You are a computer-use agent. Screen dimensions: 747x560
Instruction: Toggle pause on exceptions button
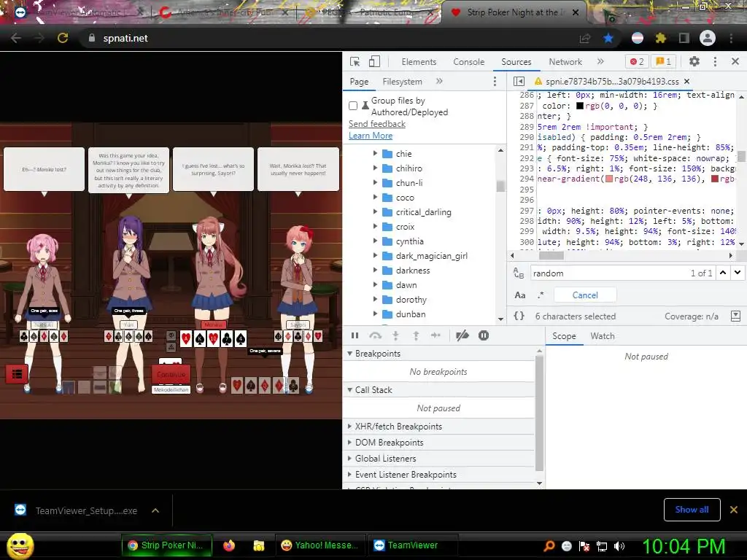(x=483, y=335)
